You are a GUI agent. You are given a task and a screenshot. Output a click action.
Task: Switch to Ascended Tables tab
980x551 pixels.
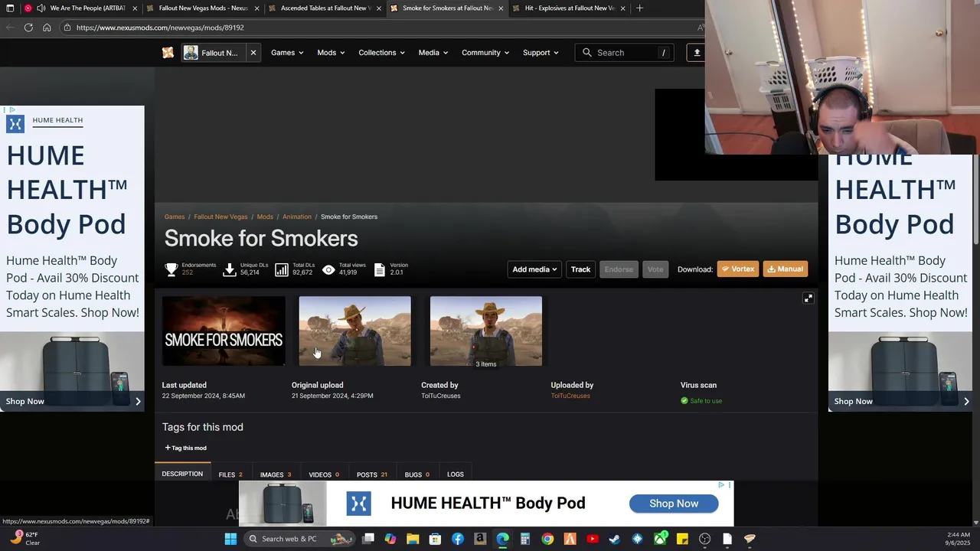(x=325, y=8)
